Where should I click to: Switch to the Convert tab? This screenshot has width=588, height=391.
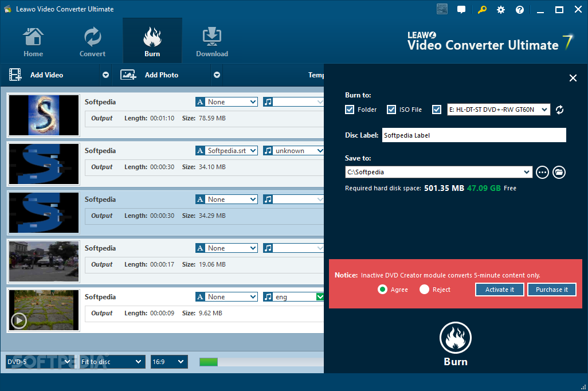click(92, 42)
